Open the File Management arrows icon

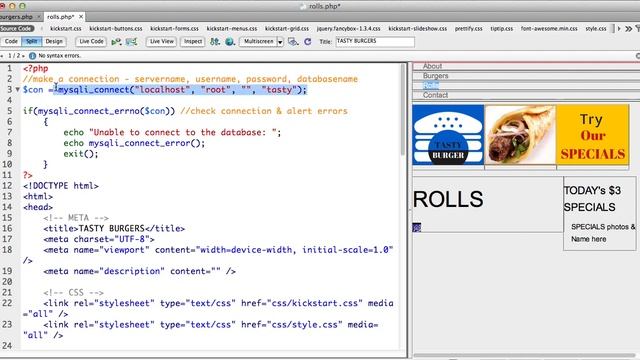tap(215, 41)
